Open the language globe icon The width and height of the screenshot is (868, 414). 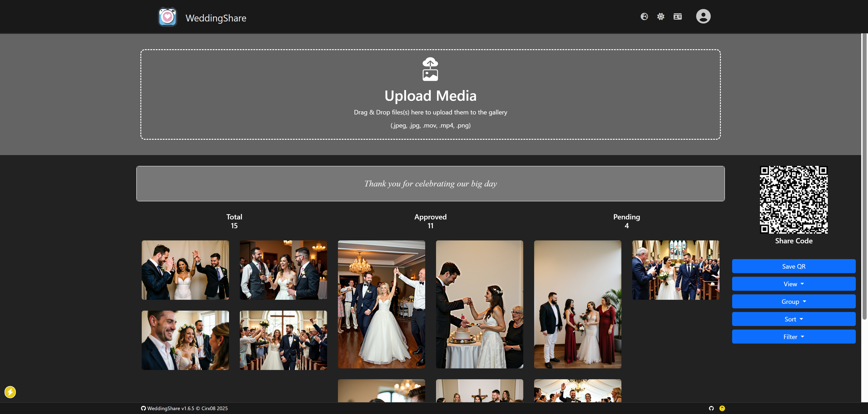click(x=644, y=16)
